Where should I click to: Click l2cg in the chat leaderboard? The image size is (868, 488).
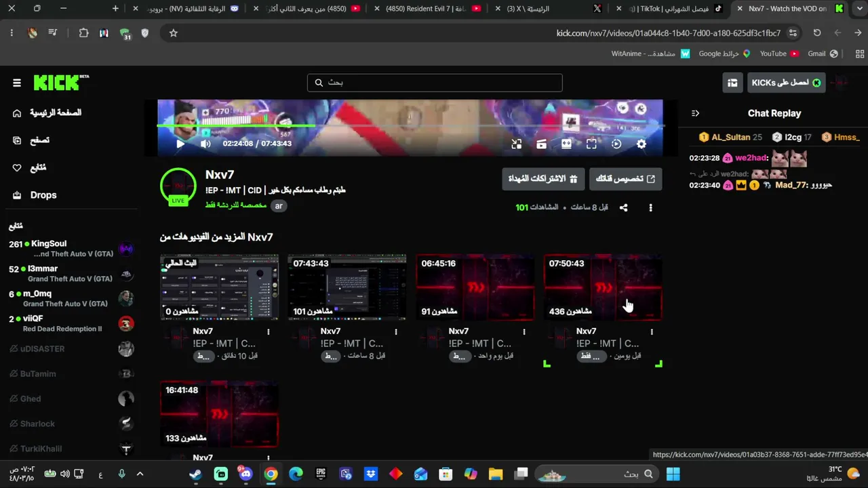[x=792, y=138]
